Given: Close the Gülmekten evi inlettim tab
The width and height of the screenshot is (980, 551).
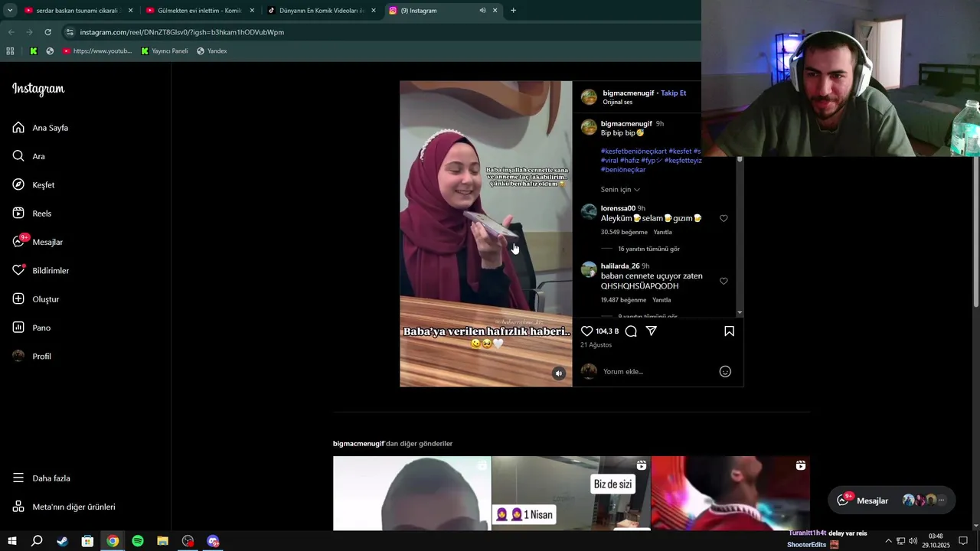Looking at the screenshot, I should pyautogui.click(x=252, y=11).
